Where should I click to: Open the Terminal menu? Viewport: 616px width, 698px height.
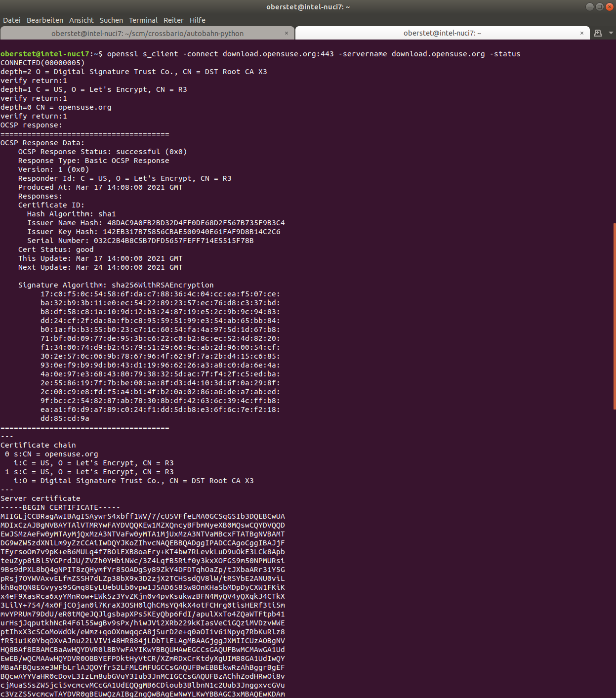143,20
